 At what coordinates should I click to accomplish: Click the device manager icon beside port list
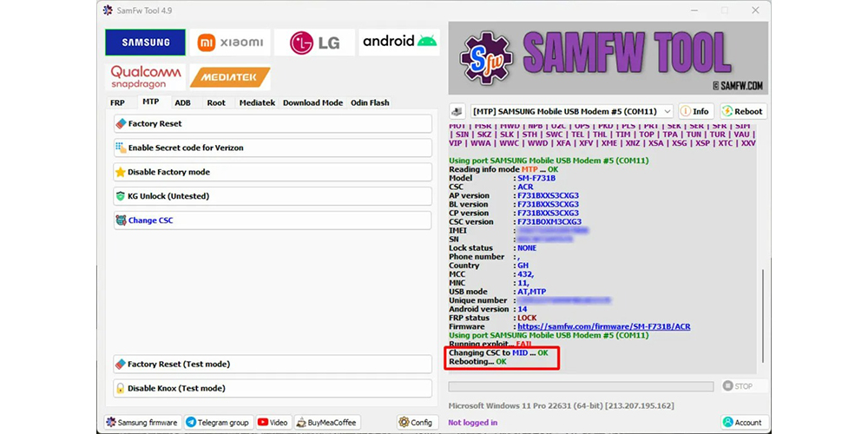[457, 111]
